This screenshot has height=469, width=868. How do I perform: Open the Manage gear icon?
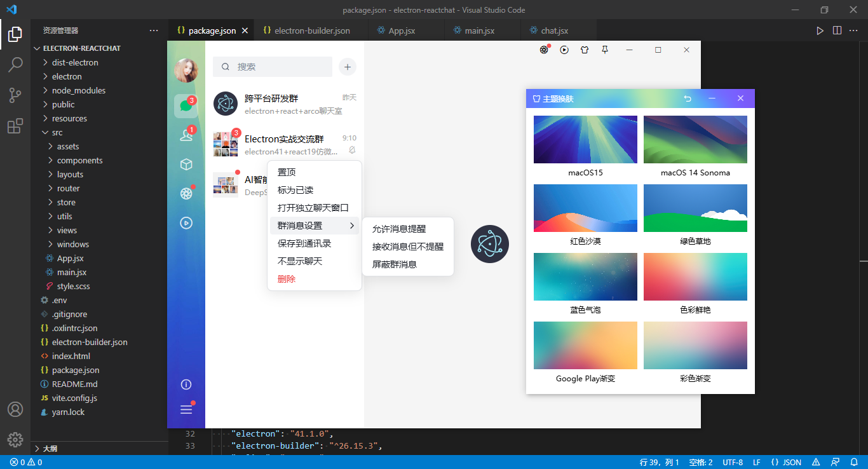15,440
